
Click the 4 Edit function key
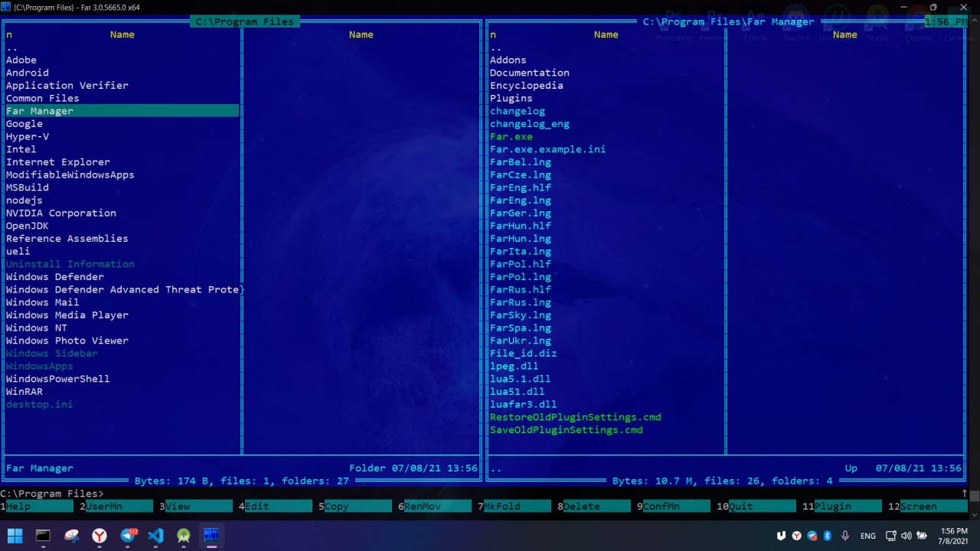click(x=276, y=507)
